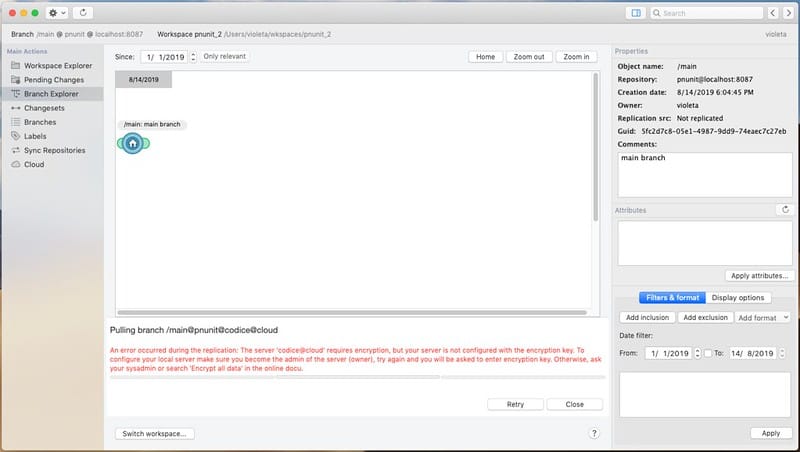The height and width of the screenshot is (452, 800).
Task: Click the To date filter field
Action: (x=753, y=354)
